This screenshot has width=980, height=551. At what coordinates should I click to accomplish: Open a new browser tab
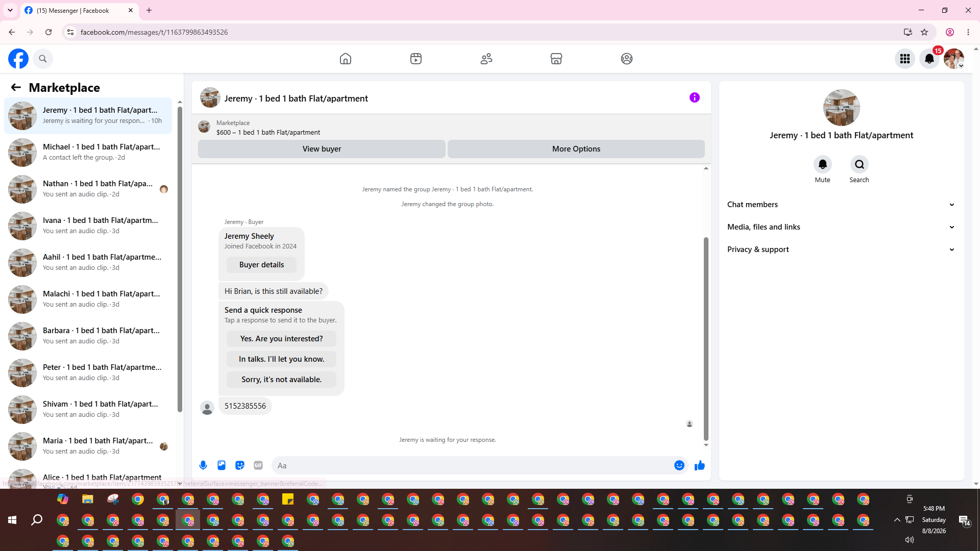pyautogui.click(x=149, y=10)
